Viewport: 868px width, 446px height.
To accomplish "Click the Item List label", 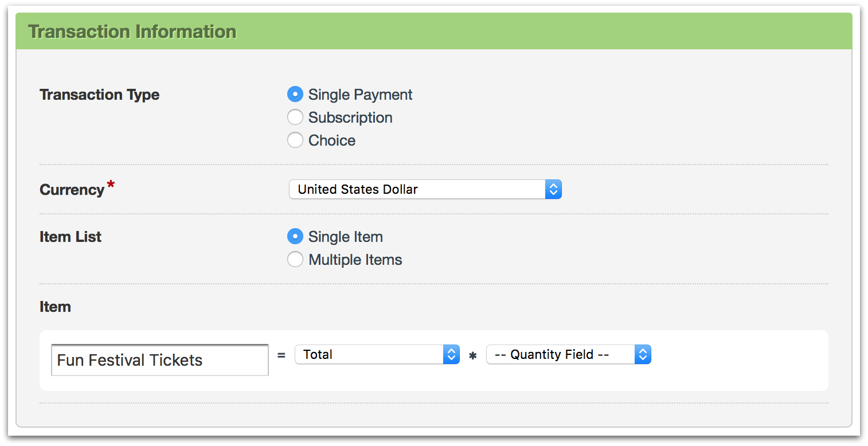I will click(x=71, y=237).
